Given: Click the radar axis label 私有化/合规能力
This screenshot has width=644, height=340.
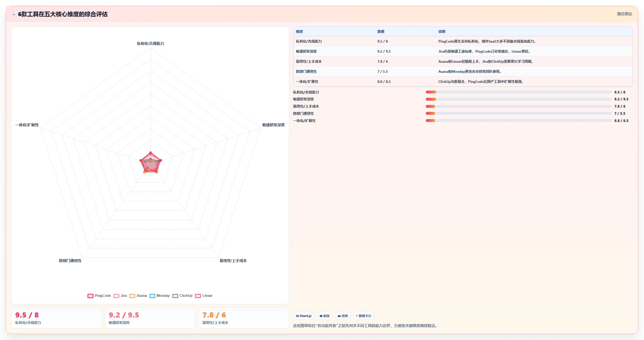Looking at the screenshot, I should (150, 43).
